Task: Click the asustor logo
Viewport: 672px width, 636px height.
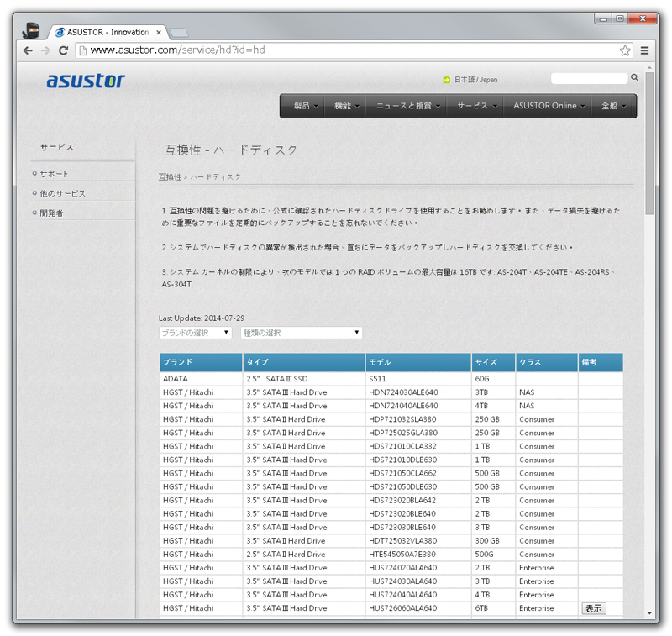Action: pos(86,80)
